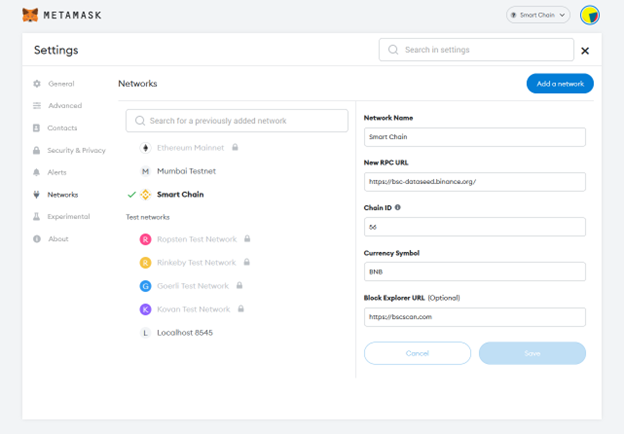Click the Save button

[x=532, y=353]
